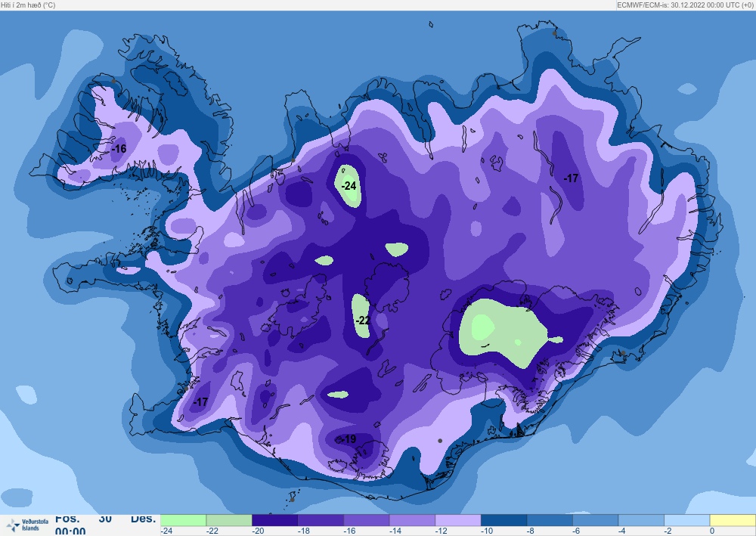Click the '0' legend scale number
This screenshot has height=536, width=756.
pos(711,531)
